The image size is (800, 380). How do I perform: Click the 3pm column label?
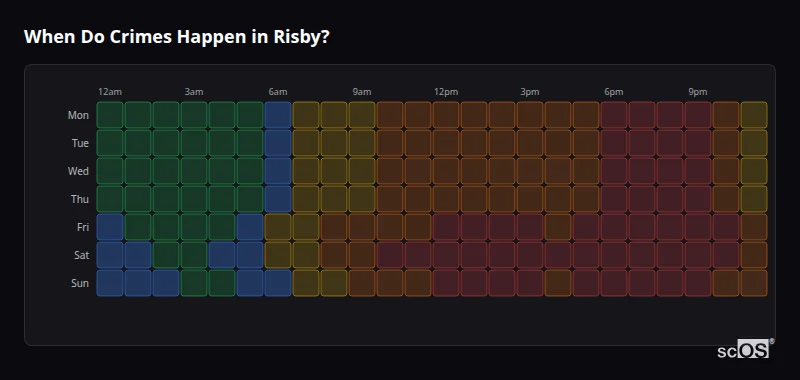click(530, 92)
